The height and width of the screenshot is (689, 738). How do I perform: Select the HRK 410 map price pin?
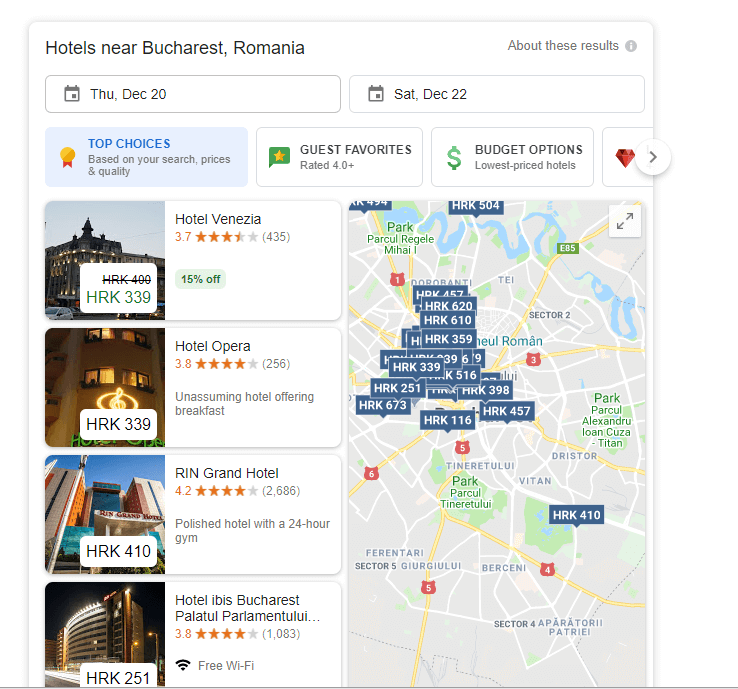(x=577, y=515)
